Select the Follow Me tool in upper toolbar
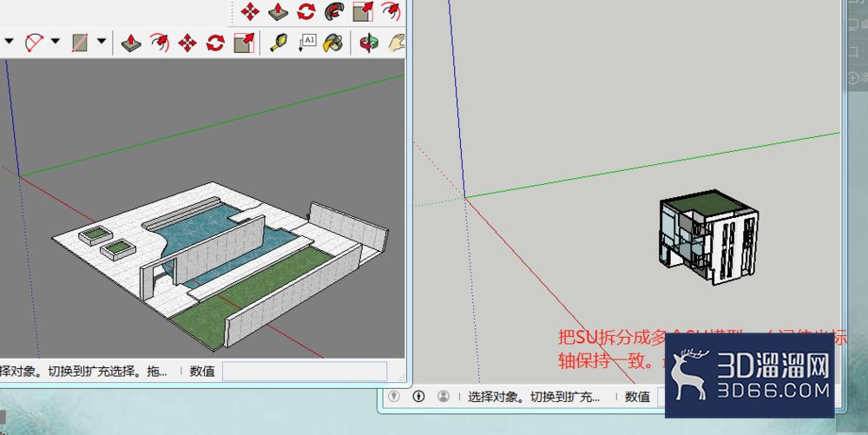The width and height of the screenshot is (868, 435). click(334, 11)
